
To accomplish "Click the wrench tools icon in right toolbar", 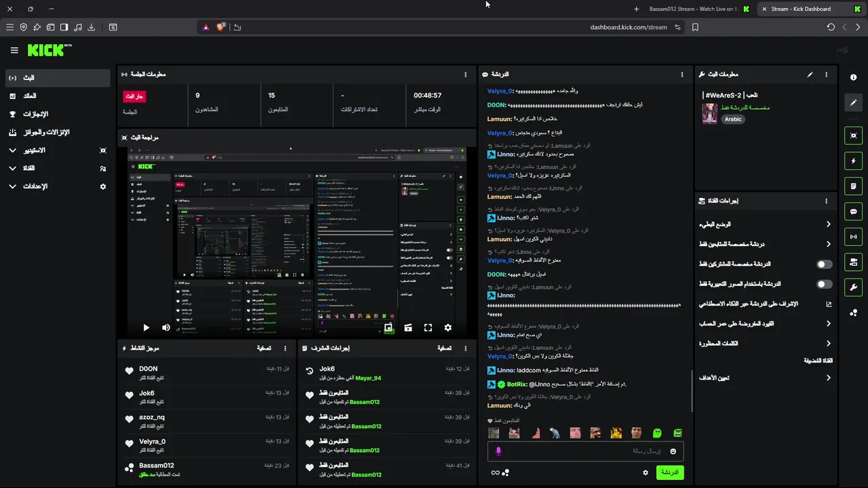I will coord(854,287).
